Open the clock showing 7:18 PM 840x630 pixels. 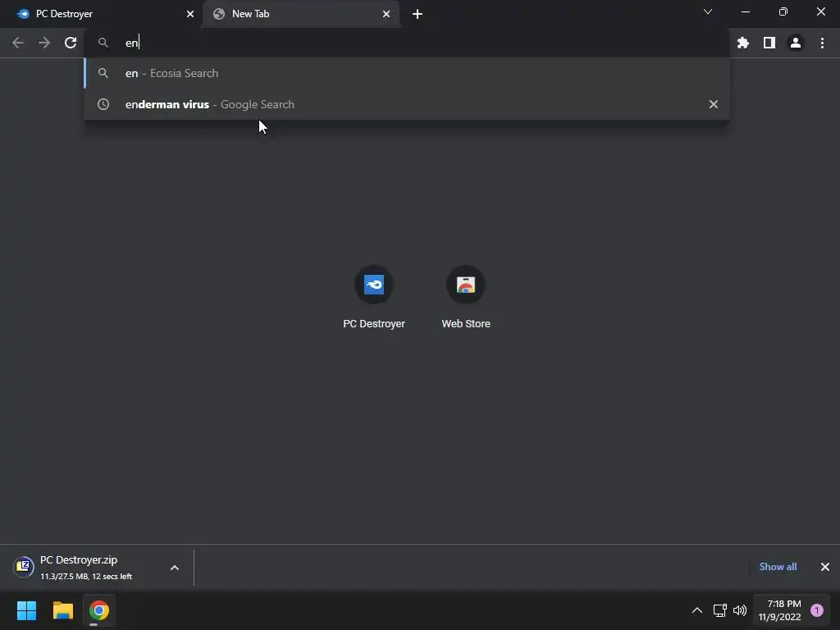779,610
